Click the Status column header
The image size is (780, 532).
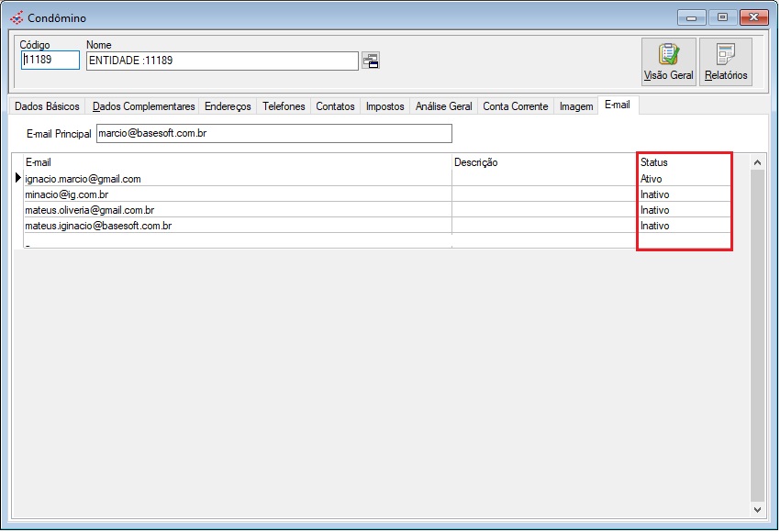[654, 162]
